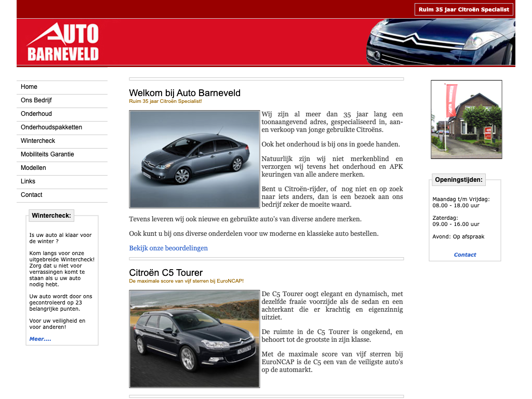The width and height of the screenshot is (532, 399).
Task: Click the black C5 Tourer photo
Action: click(194, 339)
